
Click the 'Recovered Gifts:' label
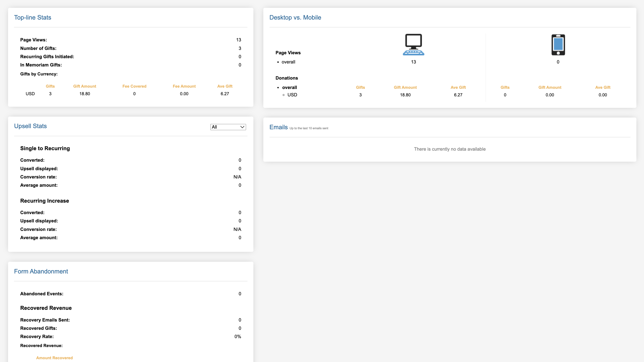(x=38, y=328)
